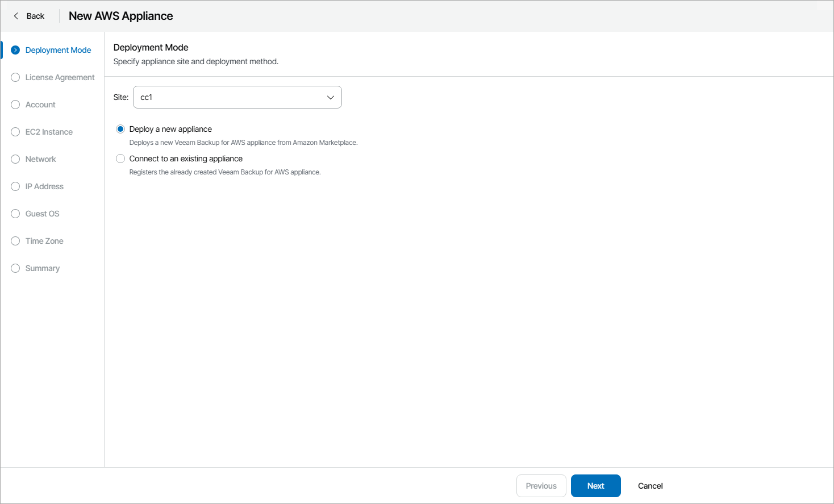Click the Guest OS step circle icon
The height and width of the screenshot is (504, 834).
[x=15, y=214]
